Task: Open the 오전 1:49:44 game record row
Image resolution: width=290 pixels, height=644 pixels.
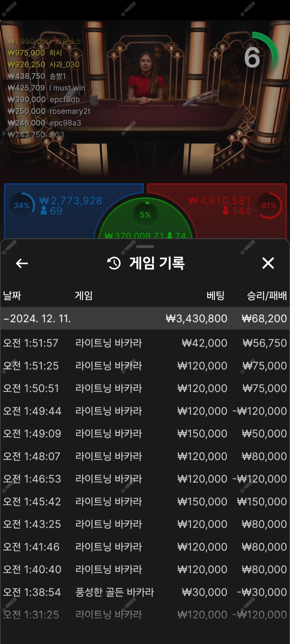Action: [x=145, y=411]
